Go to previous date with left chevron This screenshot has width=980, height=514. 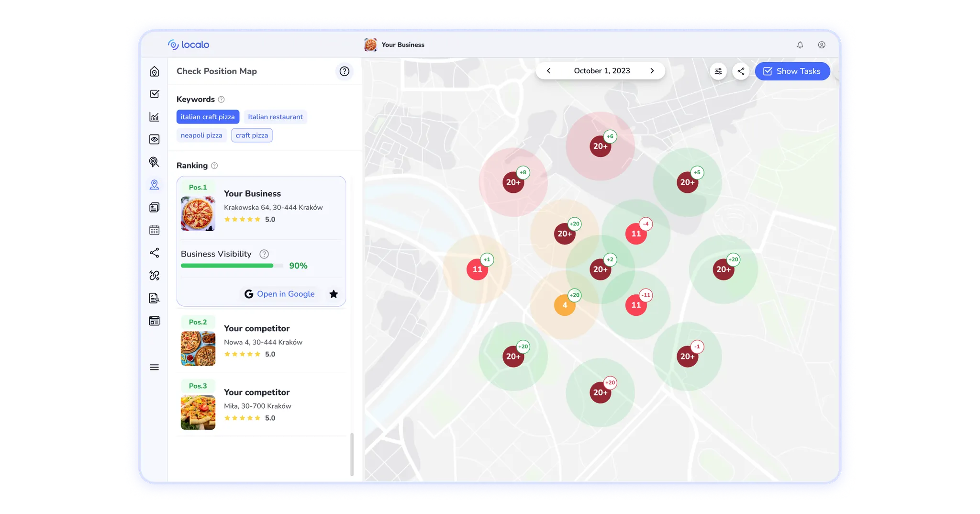click(549, 71)
